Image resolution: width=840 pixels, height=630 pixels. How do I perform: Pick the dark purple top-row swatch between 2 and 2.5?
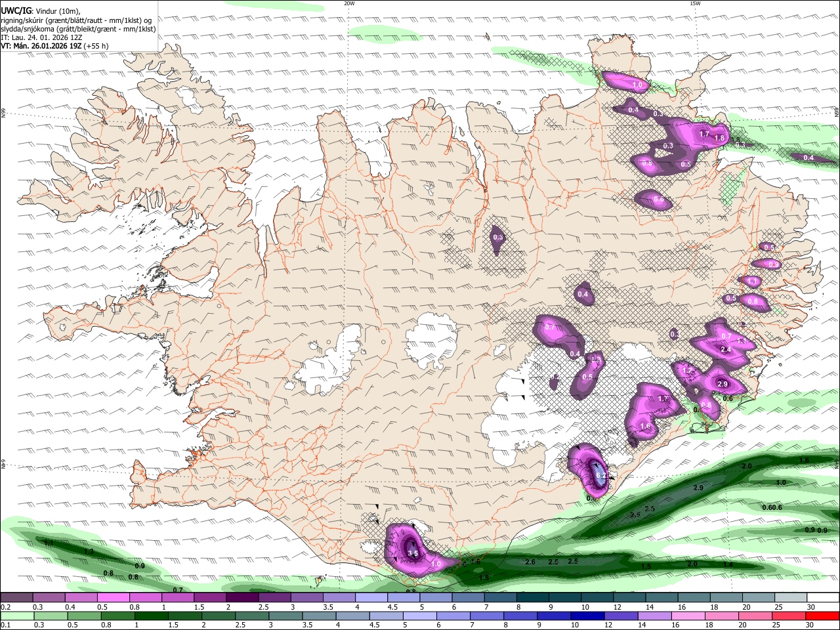(x=242, y=598)
